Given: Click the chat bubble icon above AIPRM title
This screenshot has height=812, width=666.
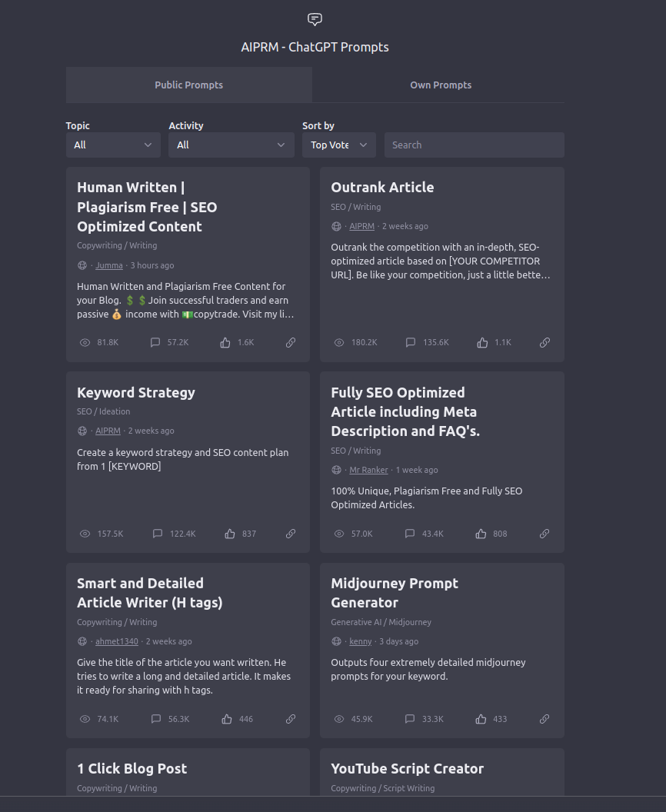Looking at the screenshot, I should point(315,19).
